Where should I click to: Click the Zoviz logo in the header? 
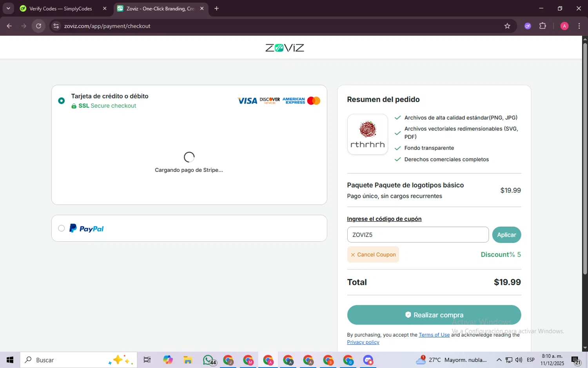click(x=285, y=48)
